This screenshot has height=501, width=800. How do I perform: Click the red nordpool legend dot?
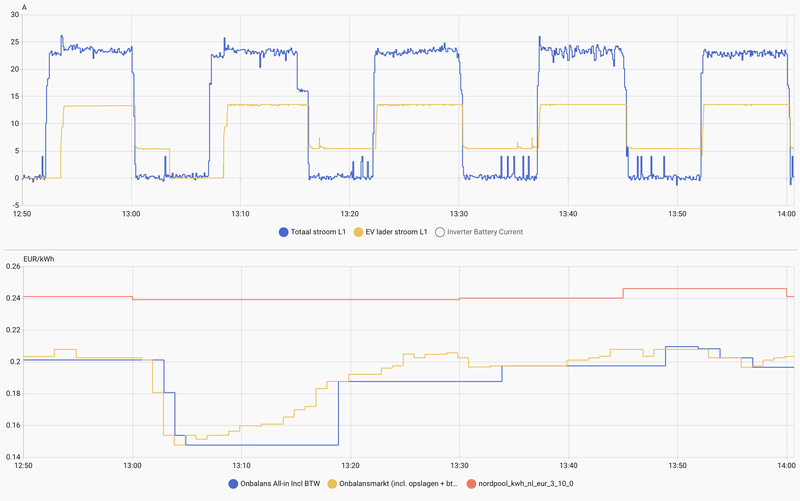coord(472,484)
